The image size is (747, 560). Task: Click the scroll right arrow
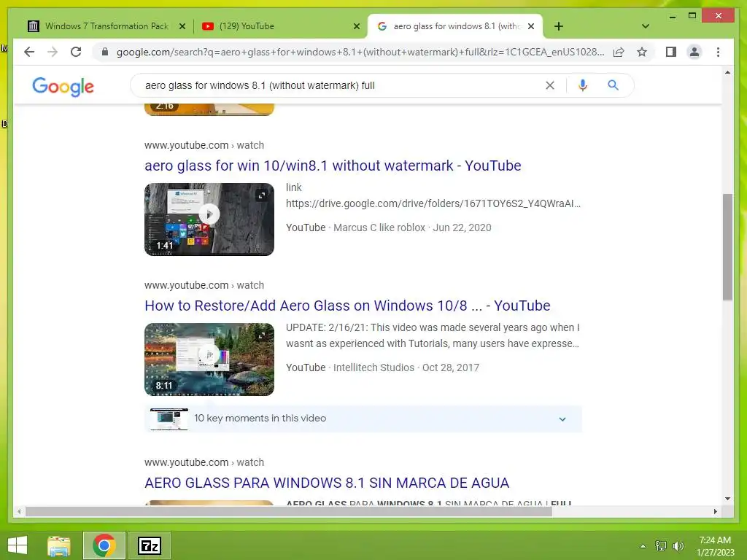click(x=716, y=511)
